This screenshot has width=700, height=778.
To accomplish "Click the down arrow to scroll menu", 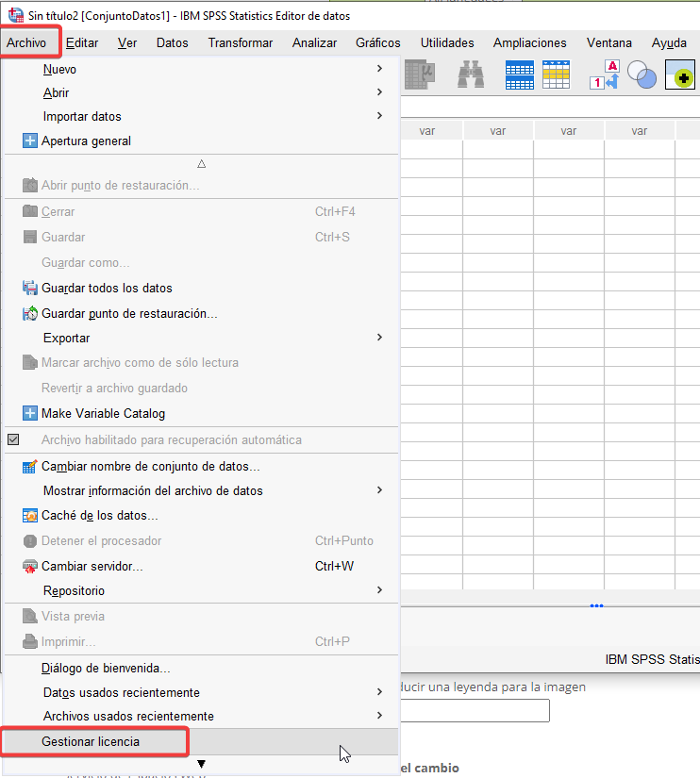I will [201, 763].
